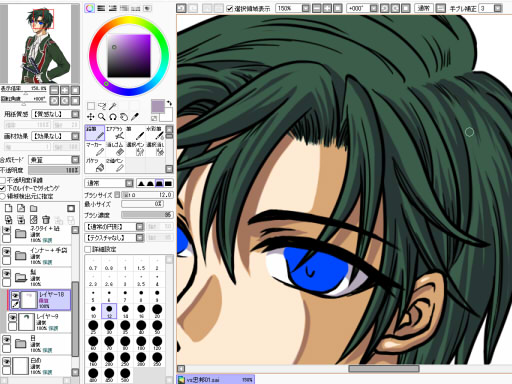The image size is (512, 384).
Task: Toggle visibility of レイヤー9
Action: click(x=12, y=317)
